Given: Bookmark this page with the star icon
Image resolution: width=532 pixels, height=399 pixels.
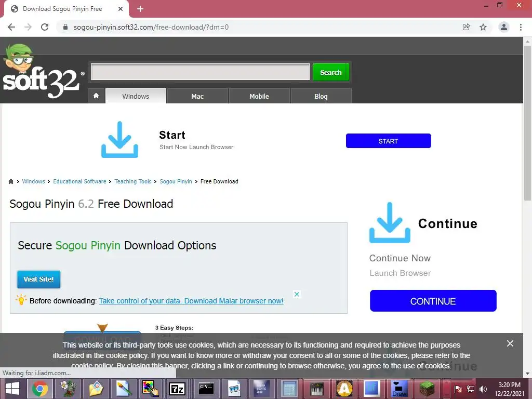Looking at the screenshot, I should coord(483,27).
